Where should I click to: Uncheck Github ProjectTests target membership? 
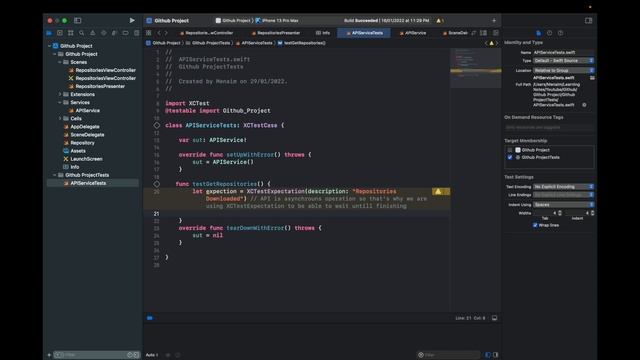510,157
